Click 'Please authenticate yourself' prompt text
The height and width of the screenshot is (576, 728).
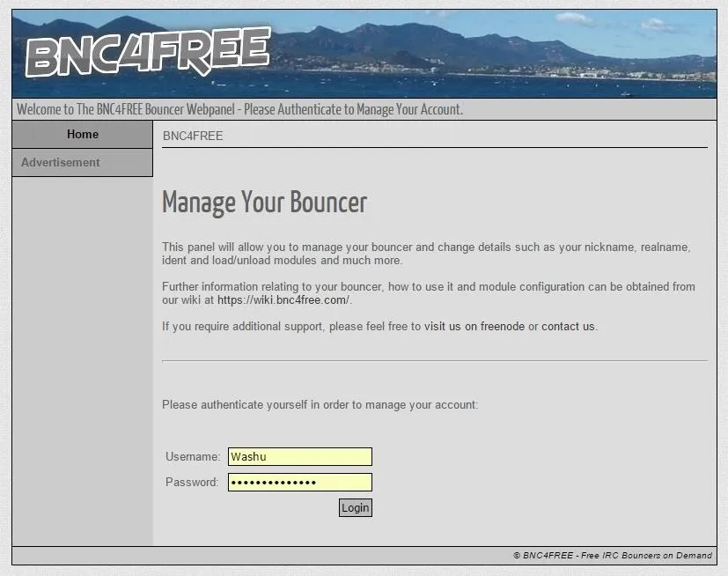(x=320, y=405)
